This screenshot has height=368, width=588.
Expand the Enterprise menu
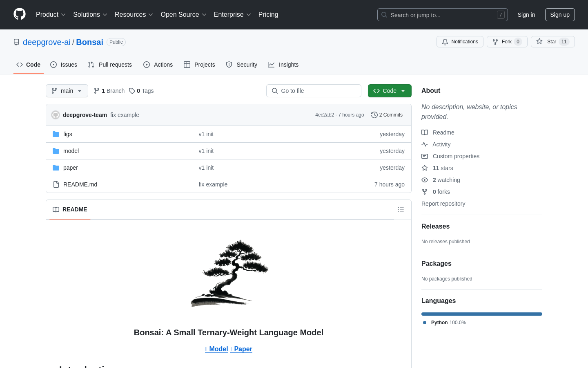click(x=232, y=15)
